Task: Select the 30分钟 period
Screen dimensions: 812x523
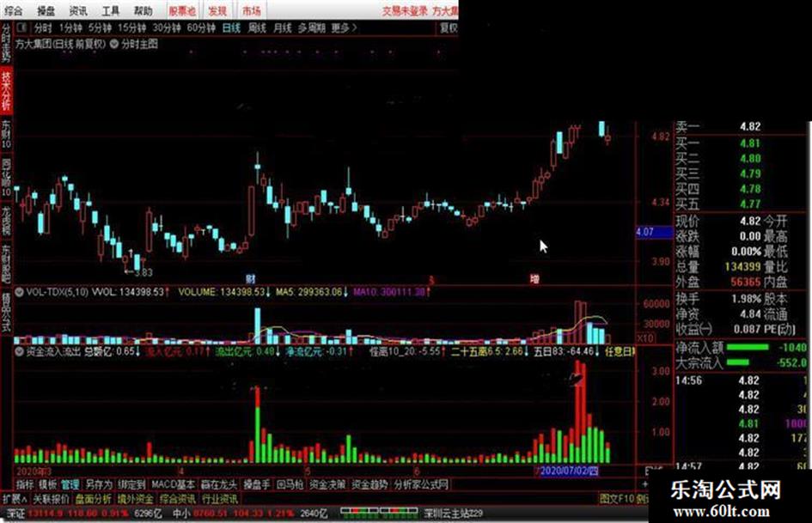Action: [x=166, y=28]
